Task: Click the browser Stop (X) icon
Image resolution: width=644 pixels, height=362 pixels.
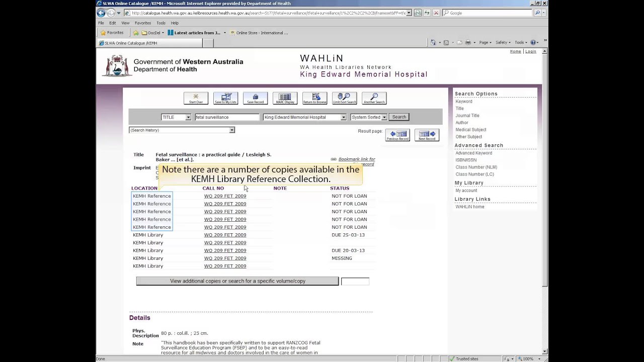Action: pos(436,13)
